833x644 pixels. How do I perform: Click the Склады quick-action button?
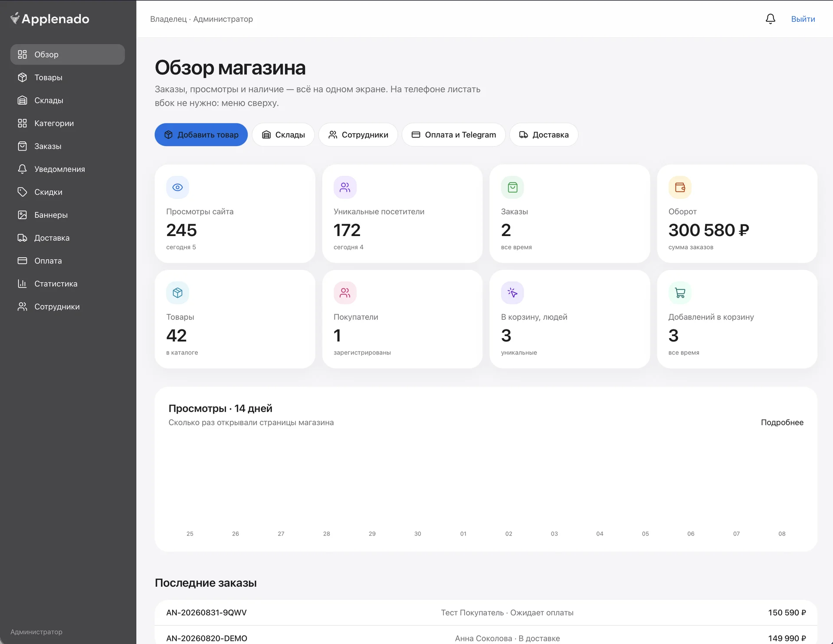(x=283, y=135)
